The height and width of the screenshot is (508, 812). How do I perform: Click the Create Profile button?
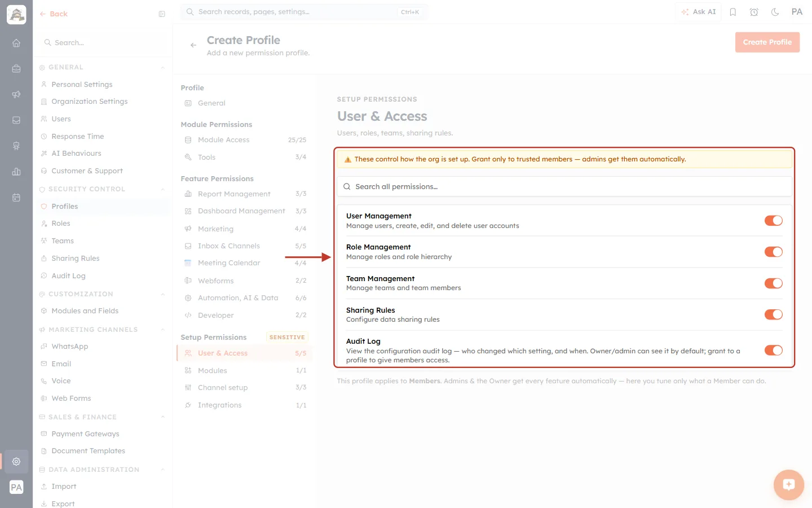click(767, 42)
